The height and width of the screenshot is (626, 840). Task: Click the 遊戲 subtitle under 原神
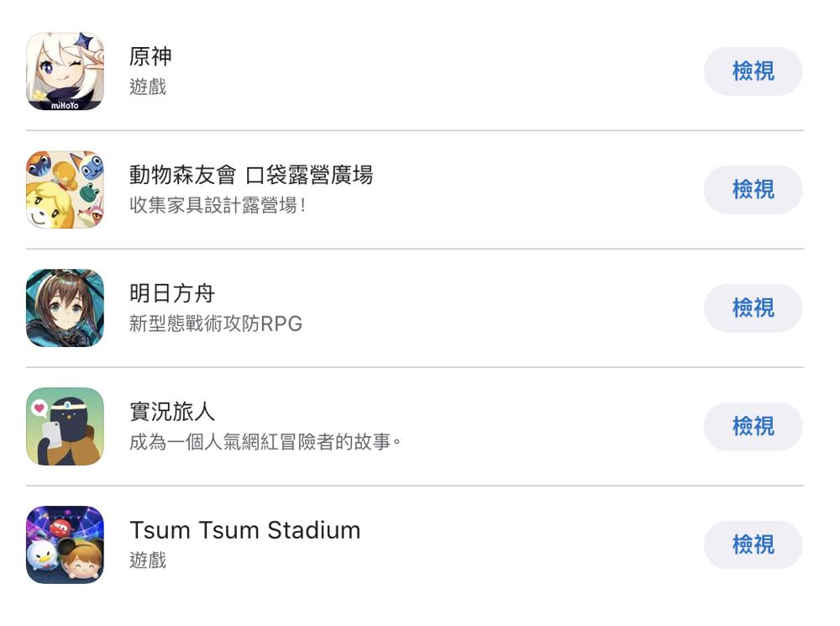[x=148, y=87]
